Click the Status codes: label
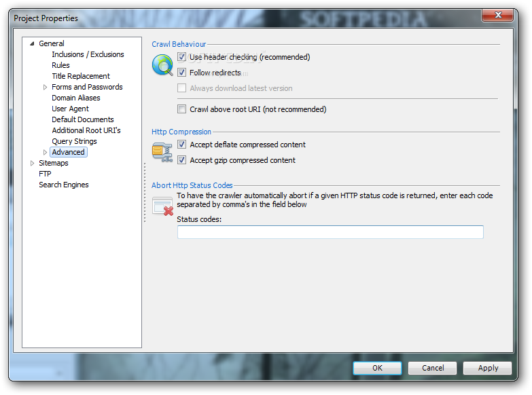 point(199,219)
